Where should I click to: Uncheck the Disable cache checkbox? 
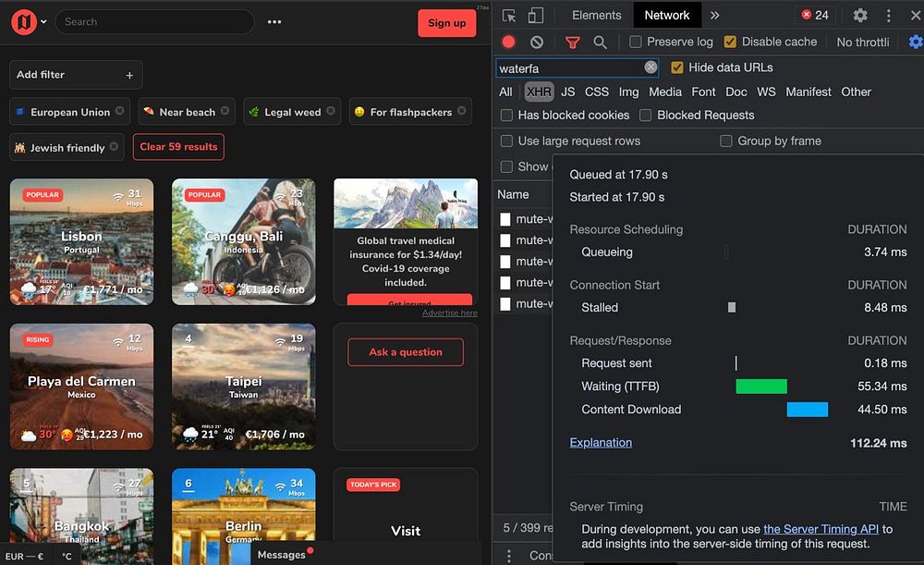pos(730,42)
